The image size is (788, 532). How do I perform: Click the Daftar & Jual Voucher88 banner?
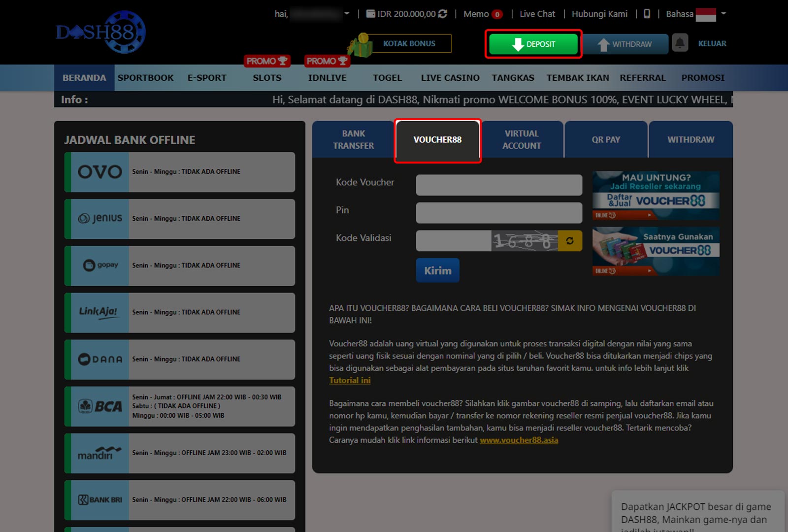coord(656,196)
